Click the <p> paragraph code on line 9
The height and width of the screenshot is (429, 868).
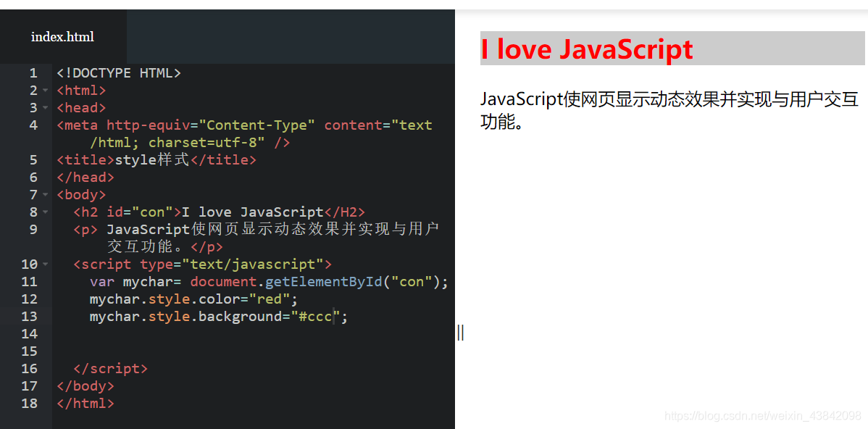[x=256, y=238]
